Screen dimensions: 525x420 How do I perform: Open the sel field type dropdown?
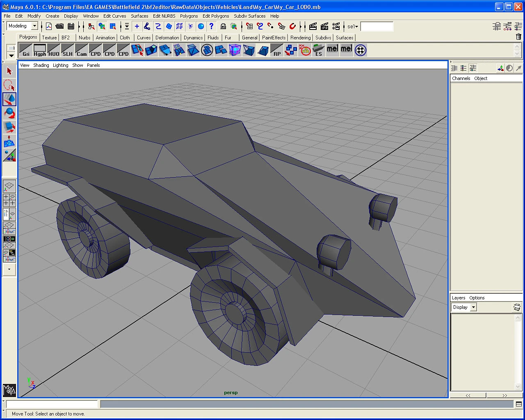tap(353, 27)
